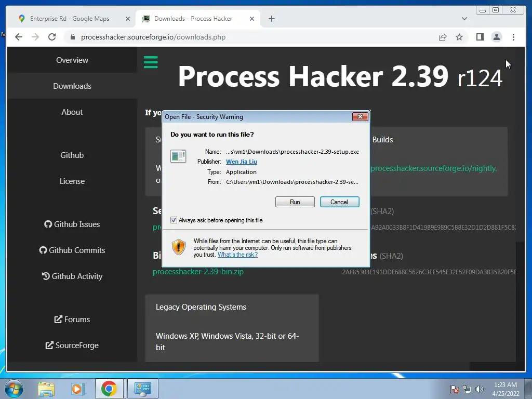Open the Windows Start menu
532x399 pixels.
click(x=14, y=389)
